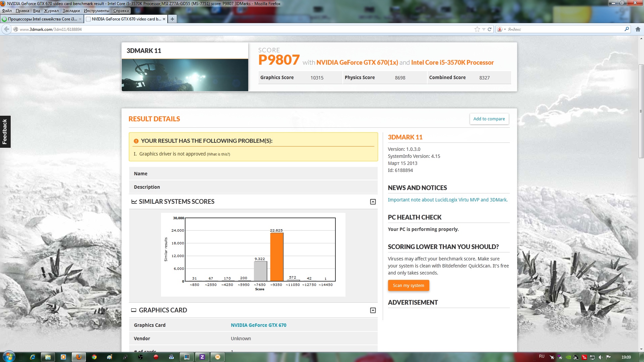Open Google Chrome from the taskbar
Image resolution: width=644 pixels, height=362 pixels.
(x=94, y=357)
